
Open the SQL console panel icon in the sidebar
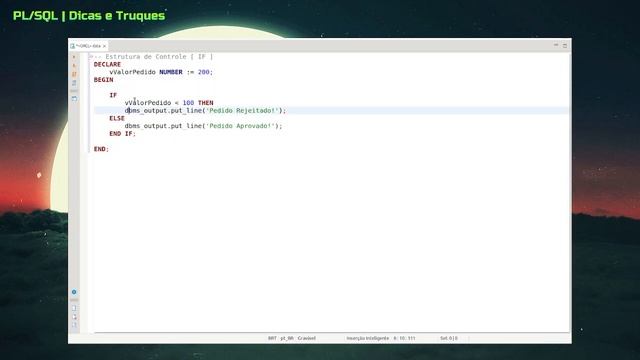[x=74, y=99]
